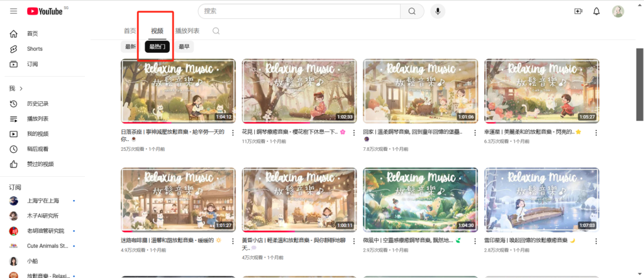This screenshot has height=278, width=644.
Task: Start voice search with microphone
Action: coord(438,11)
